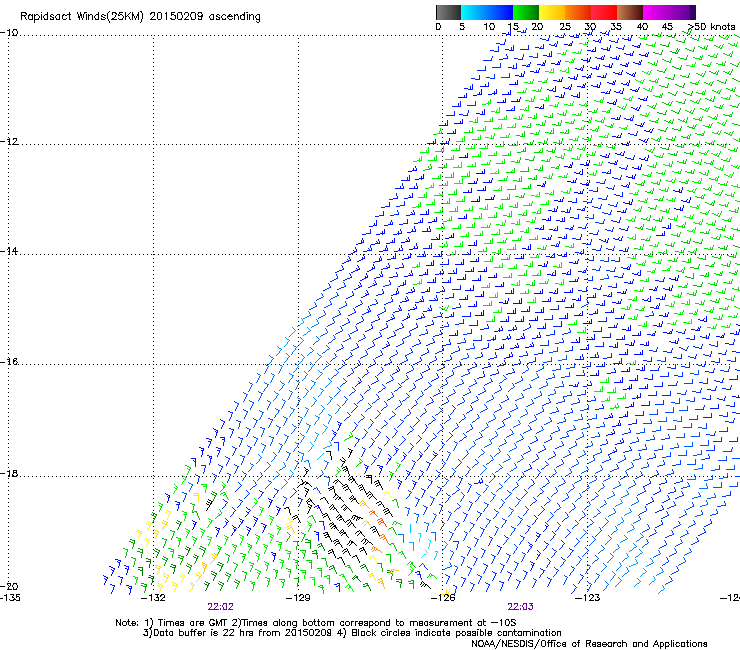
Task: Click the 'Times are GMT' note line
Action: pos(316,623)
